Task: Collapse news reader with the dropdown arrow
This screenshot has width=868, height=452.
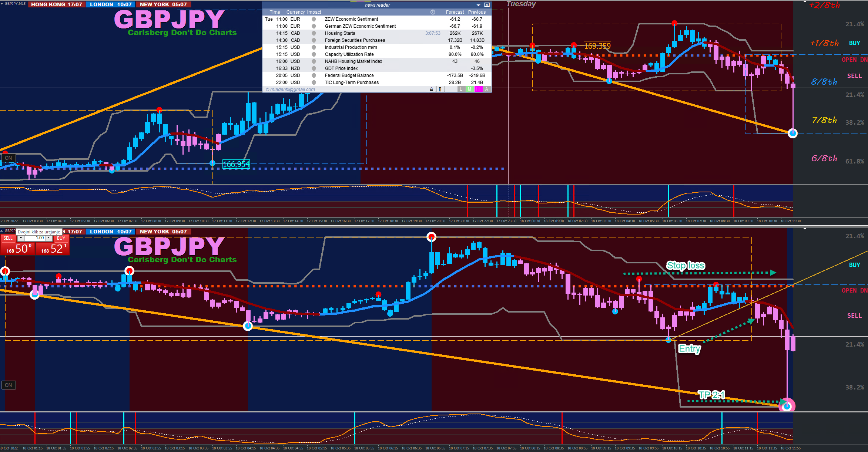Action: click(478, 5)
